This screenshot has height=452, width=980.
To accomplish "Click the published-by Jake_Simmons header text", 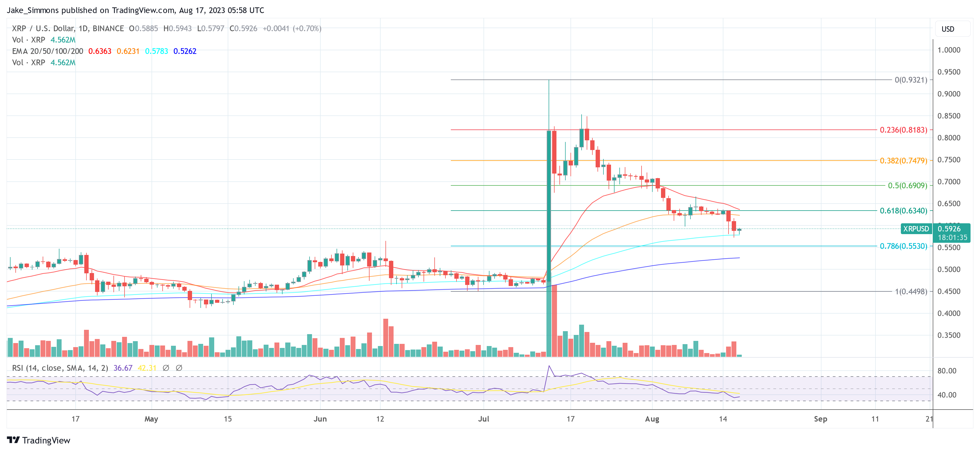I will tap(135, 10).
